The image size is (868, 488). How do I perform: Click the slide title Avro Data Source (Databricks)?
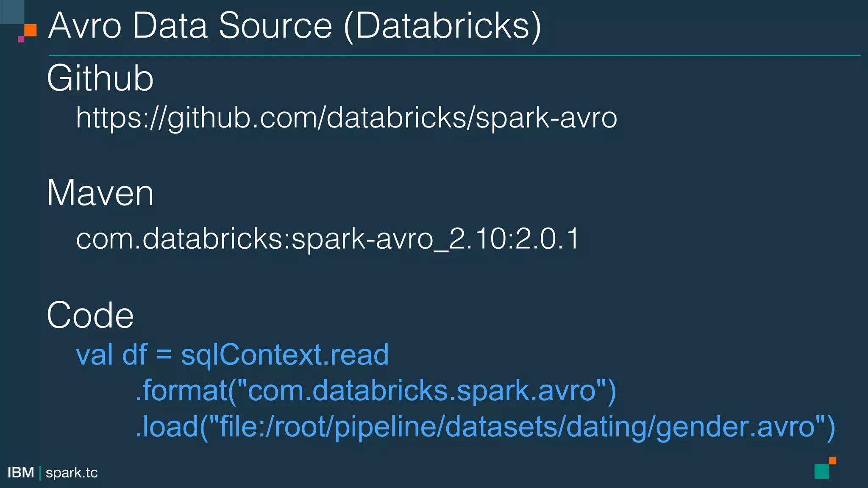[295, 26]
